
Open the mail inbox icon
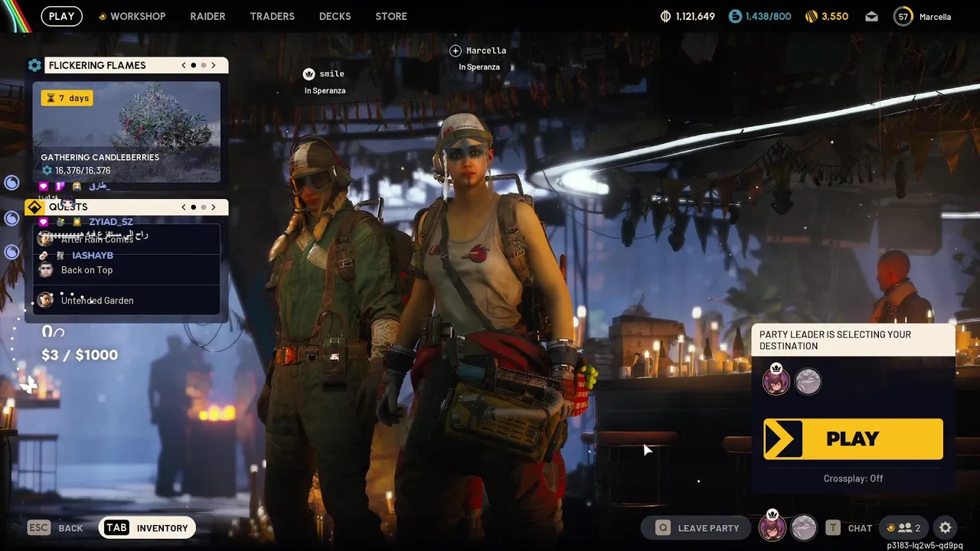pos(871,16)
